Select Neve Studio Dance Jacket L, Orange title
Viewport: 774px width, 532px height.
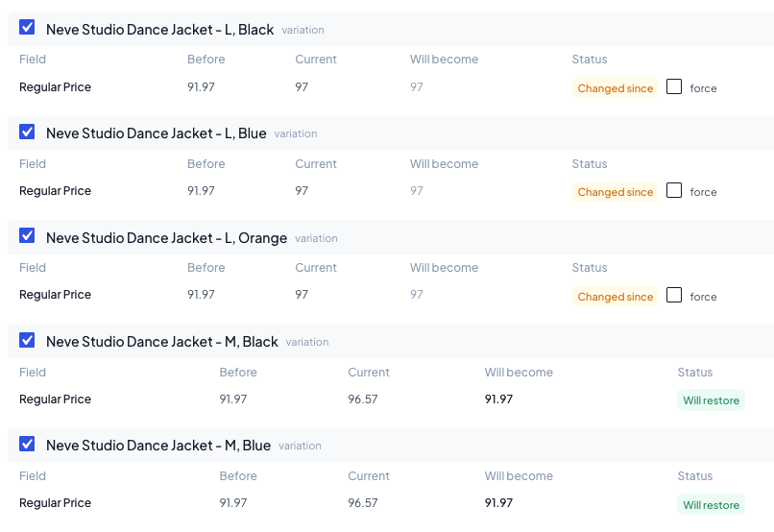click(166, 238)
